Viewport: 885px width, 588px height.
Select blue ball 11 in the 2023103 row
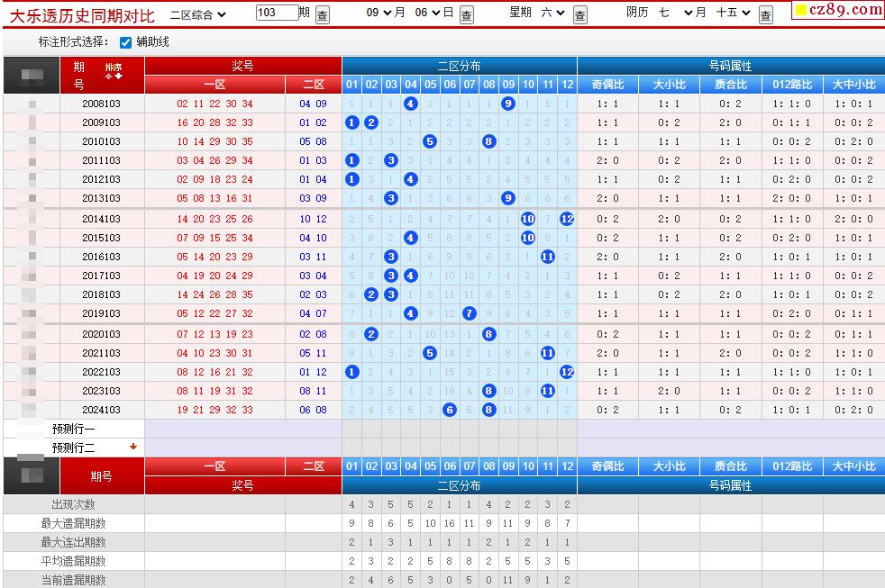(x=547, y=391)
